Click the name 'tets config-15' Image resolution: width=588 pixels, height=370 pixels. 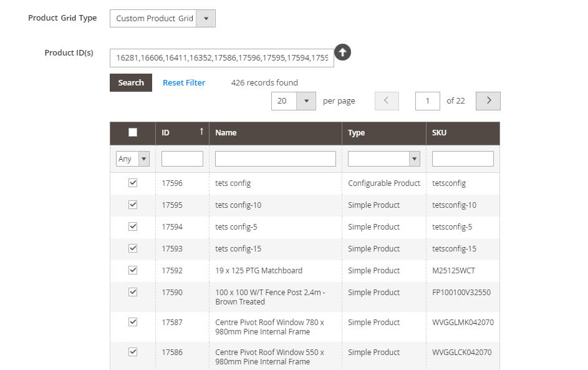[x=238, y=248]
